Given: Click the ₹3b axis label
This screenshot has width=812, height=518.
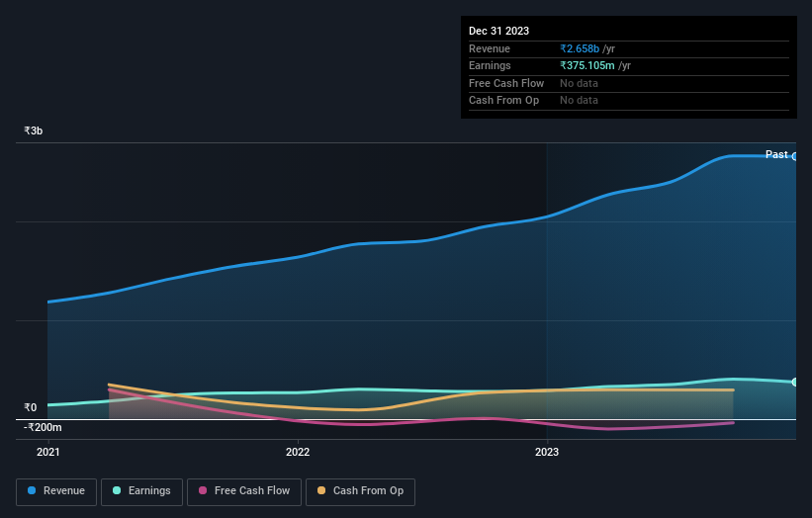Looking at the screenshot, I should click(x=34, y=130).
